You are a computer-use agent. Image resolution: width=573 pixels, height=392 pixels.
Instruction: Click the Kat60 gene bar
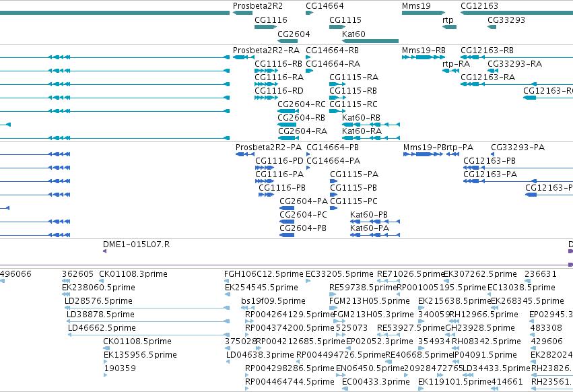click(370, 41)
